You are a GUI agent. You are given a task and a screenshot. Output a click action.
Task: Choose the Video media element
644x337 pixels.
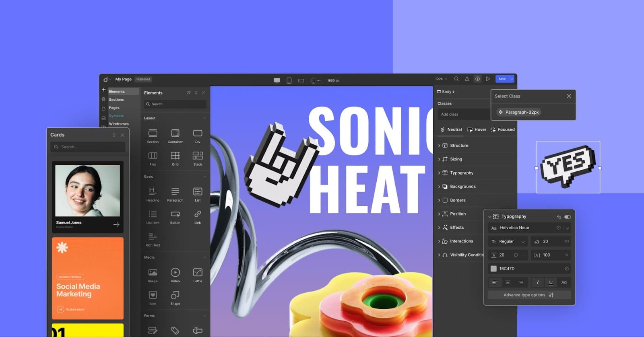coord(175,275)
